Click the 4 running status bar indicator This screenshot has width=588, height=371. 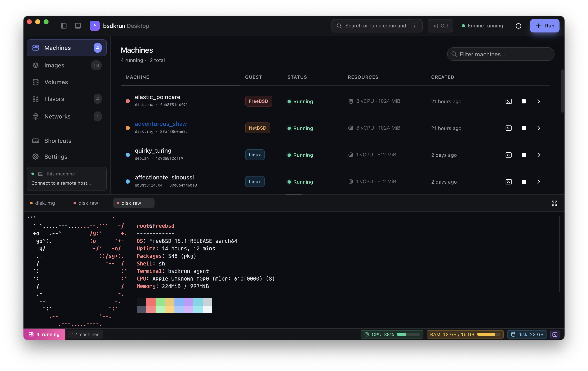click(x=44, y=334)
